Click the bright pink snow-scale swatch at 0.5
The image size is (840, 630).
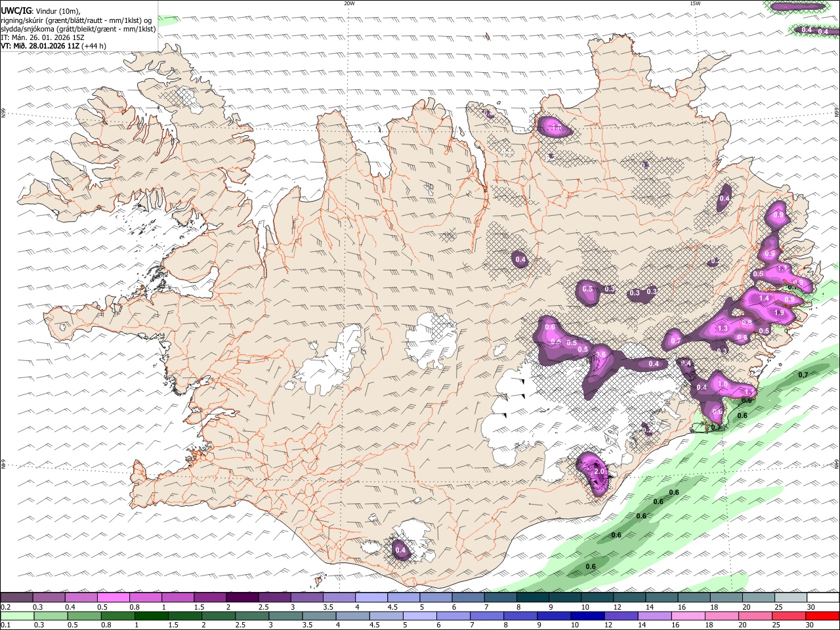point(113,598)
